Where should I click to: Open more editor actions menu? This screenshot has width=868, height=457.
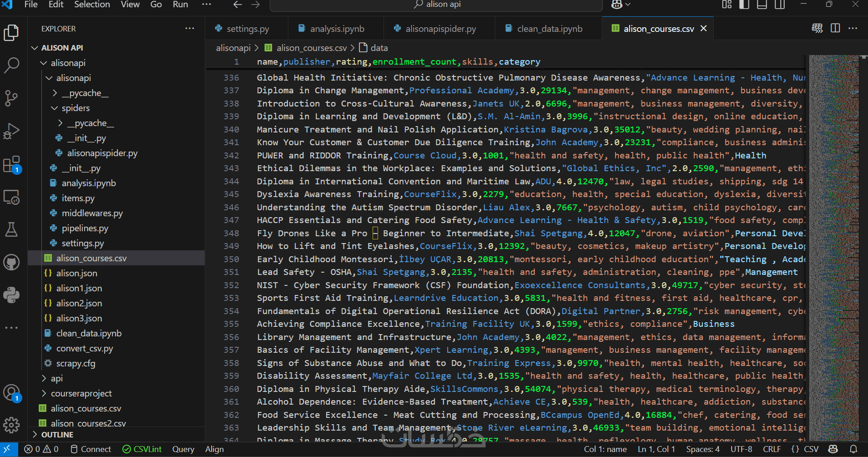pos(853,28)
